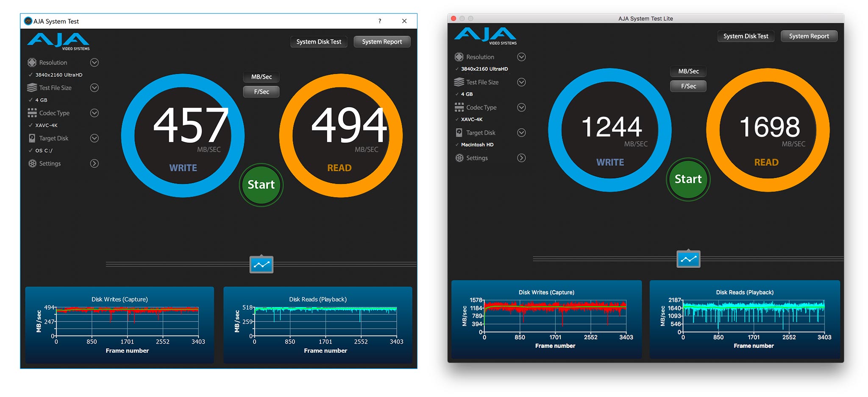The image size is (868, 397).
Task: Select 4 GB option in Lite window
Action: (x=467, y=94)
